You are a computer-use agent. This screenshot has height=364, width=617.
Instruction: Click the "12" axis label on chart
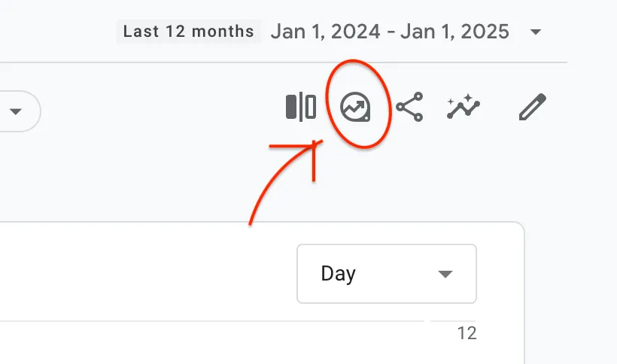coord(467,333)
